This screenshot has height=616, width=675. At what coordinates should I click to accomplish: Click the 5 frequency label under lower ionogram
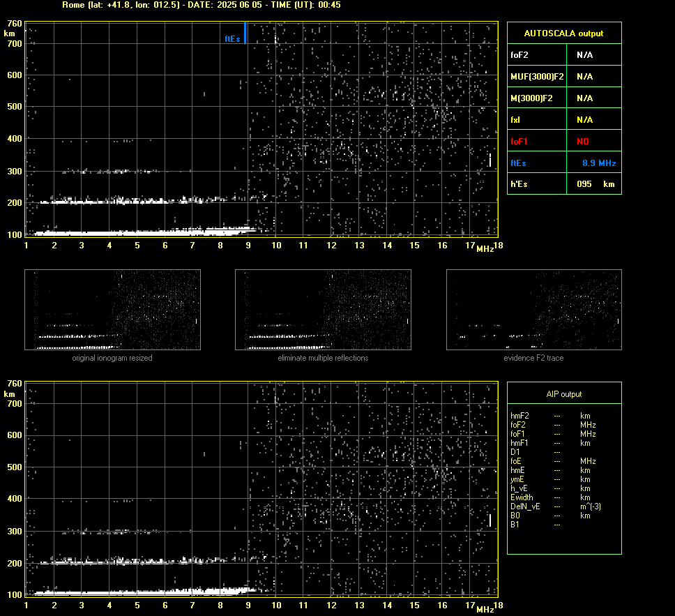coord(137,606)
